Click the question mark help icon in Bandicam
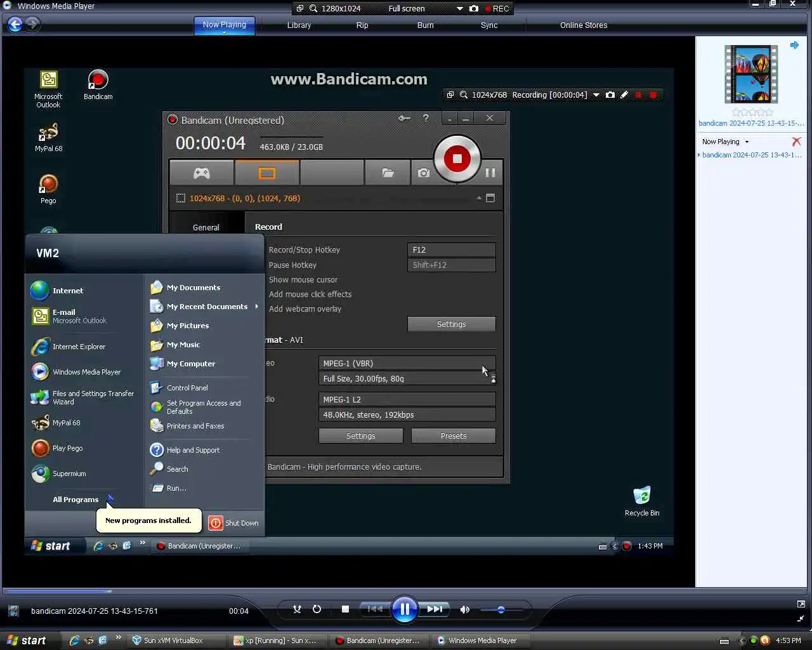Image resolution: width=812 pixels, height=650 pixels. pyautogui.click(x=426, y=118)
